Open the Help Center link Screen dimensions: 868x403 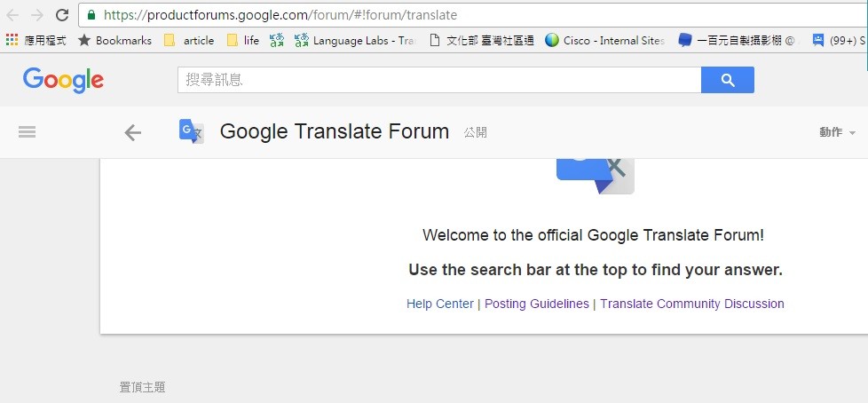440,304
